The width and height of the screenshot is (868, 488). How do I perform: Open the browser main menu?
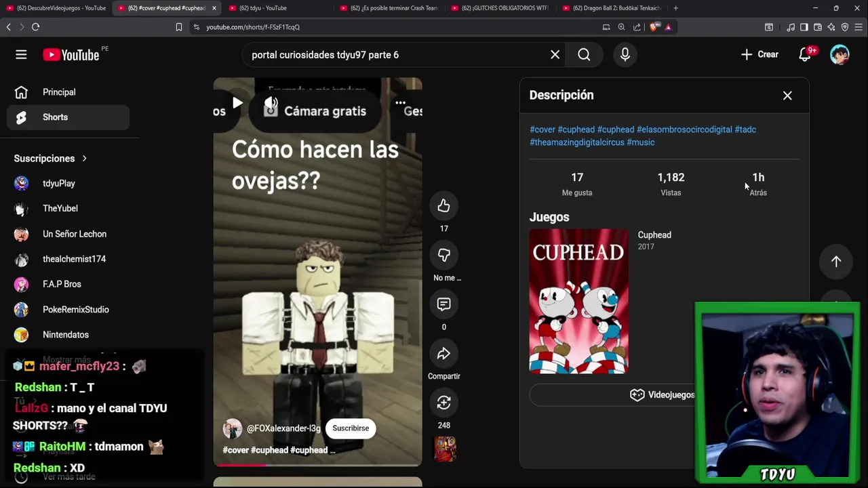[x=859, y=27]
